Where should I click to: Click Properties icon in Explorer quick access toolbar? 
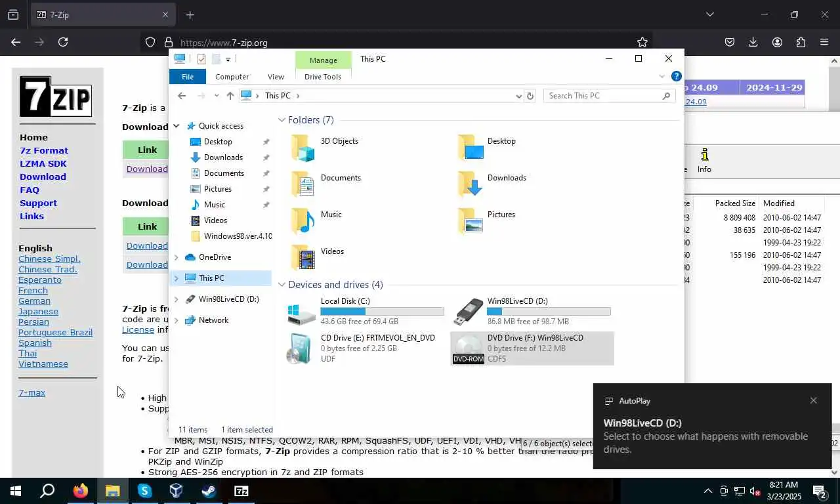pos(201,59)
